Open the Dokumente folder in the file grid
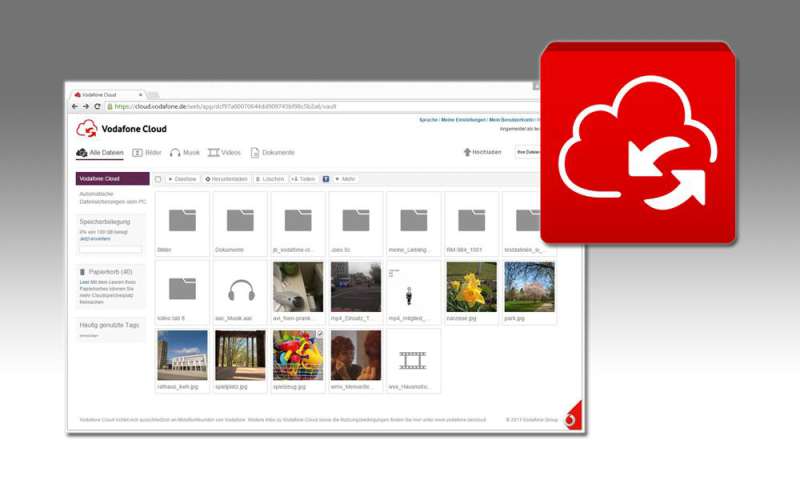 click(240, 223)
